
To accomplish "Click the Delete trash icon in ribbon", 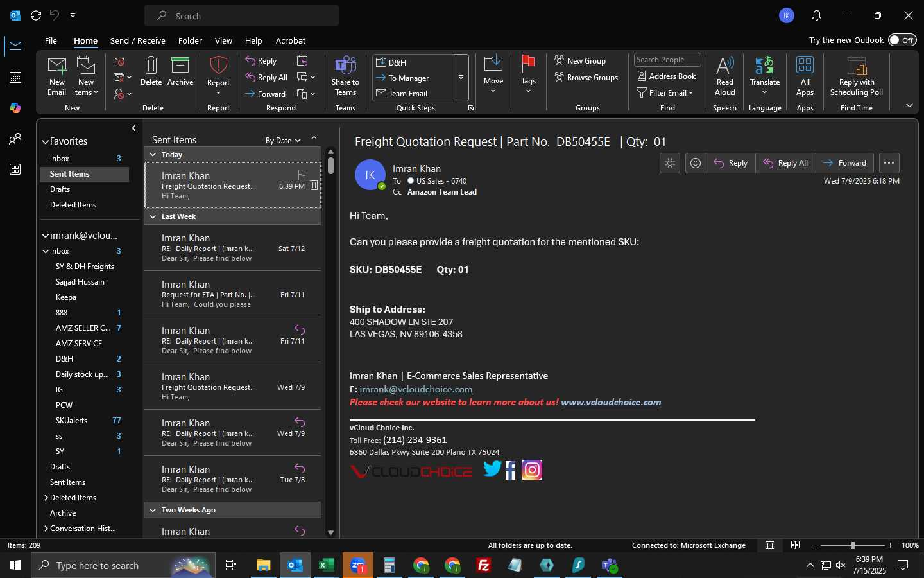I will click(x=151, y=71).
